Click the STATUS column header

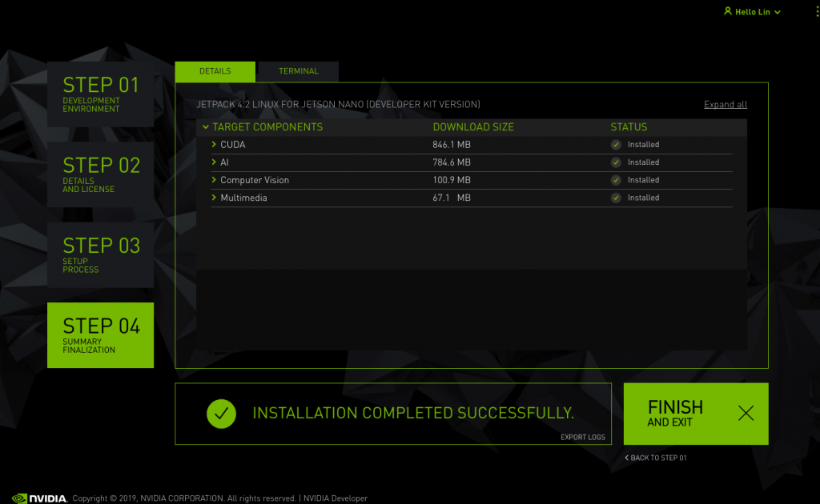(x=629, y=127)
